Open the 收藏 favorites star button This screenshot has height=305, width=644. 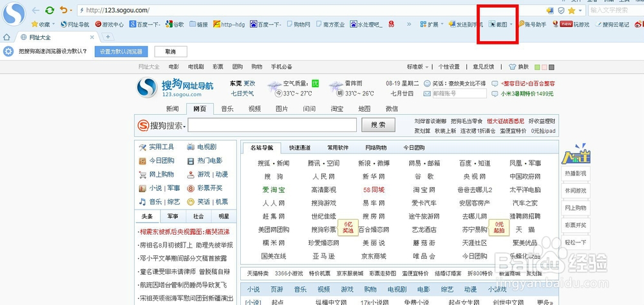tap(41, 25)
